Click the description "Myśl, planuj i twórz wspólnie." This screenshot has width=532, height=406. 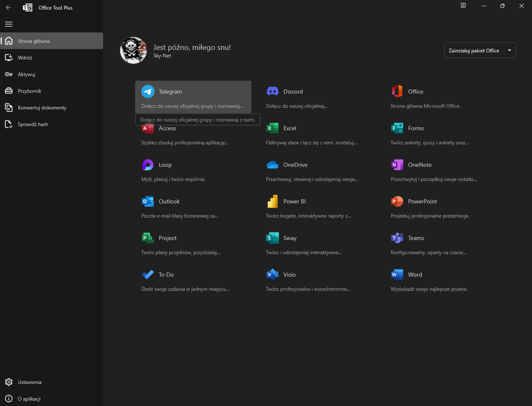(x=173, y=179)
